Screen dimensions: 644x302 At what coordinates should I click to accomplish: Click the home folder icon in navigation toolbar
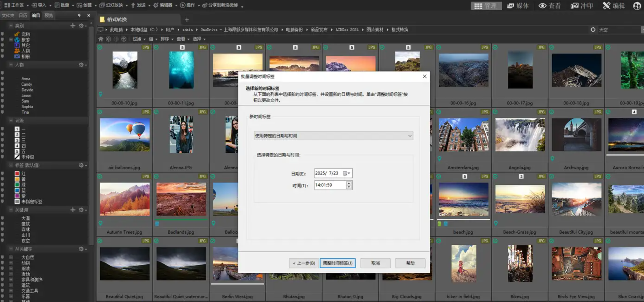(x=101, y=39)
